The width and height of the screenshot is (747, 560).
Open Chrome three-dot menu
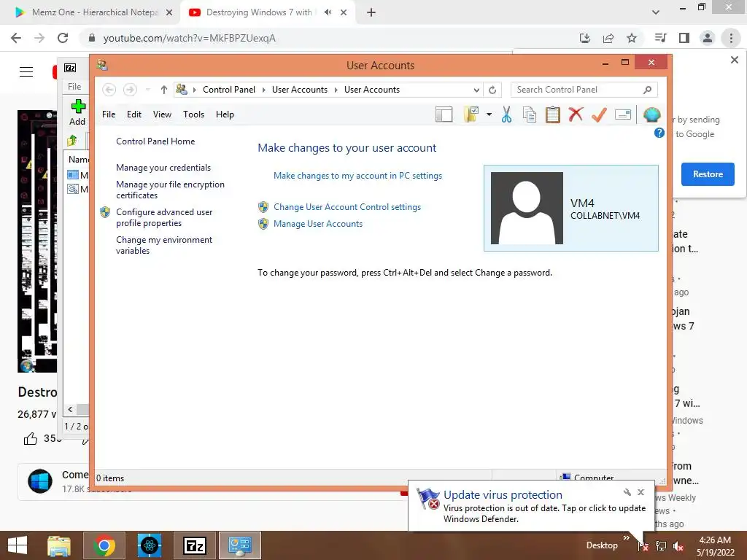pos(731,38)
